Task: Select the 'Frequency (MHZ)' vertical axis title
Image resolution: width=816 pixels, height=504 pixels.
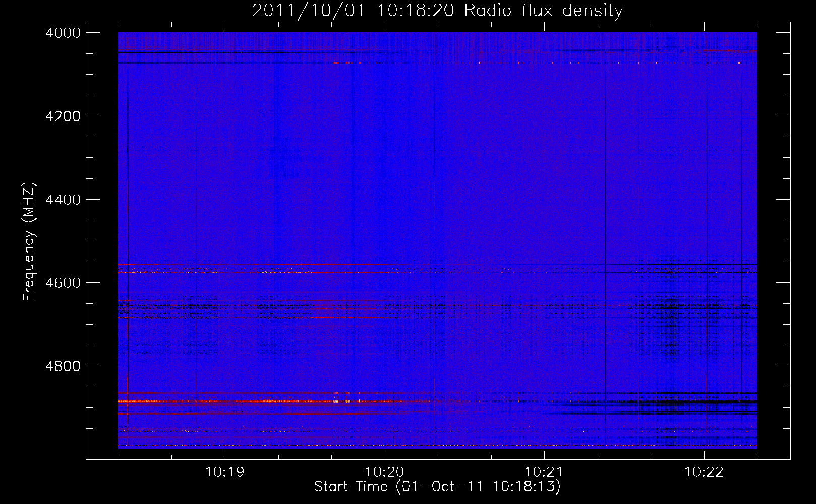Action: click(29, 241)
